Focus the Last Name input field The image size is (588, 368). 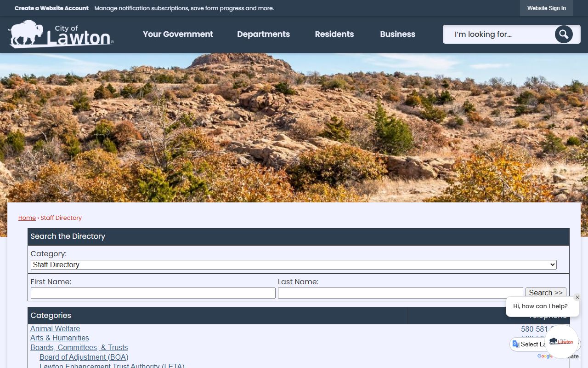(400, 293)
